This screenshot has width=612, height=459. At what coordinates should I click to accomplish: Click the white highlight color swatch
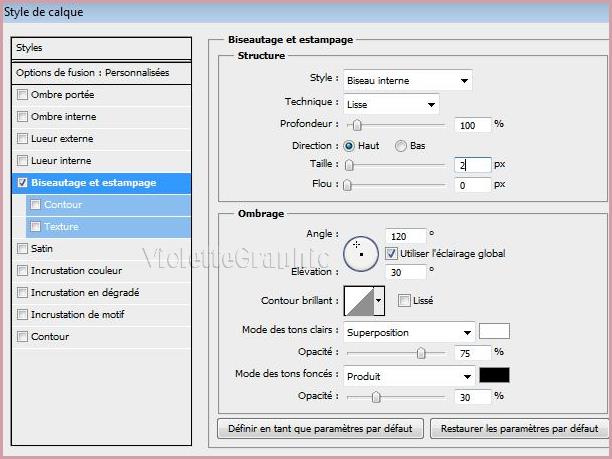(x=494, y=332)
